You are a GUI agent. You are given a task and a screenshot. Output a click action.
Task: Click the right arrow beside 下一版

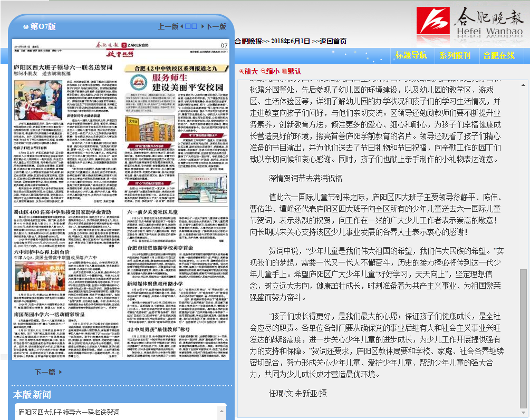(x=203, y=26)
